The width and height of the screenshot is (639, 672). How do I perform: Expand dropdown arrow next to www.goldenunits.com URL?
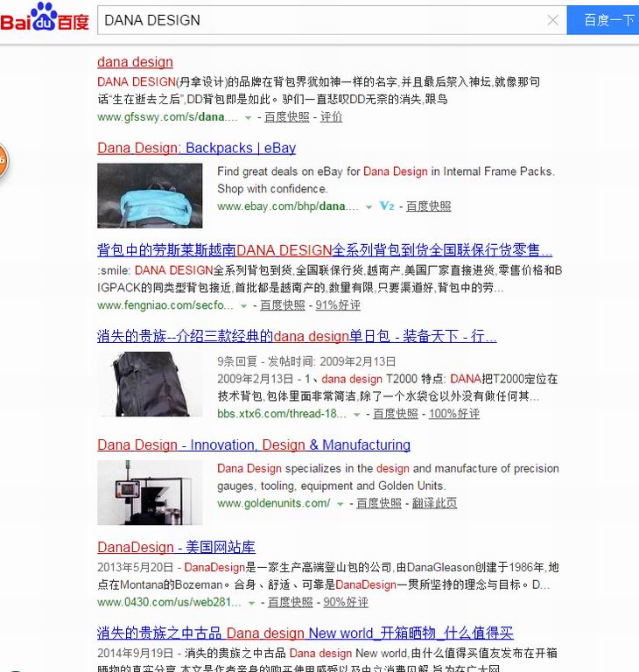(x=341, y=504)
